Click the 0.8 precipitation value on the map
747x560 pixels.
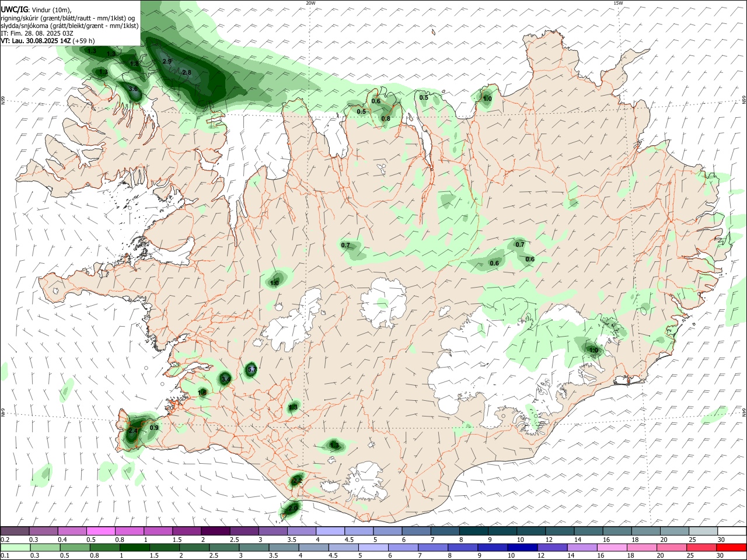[x=386, y=118]
